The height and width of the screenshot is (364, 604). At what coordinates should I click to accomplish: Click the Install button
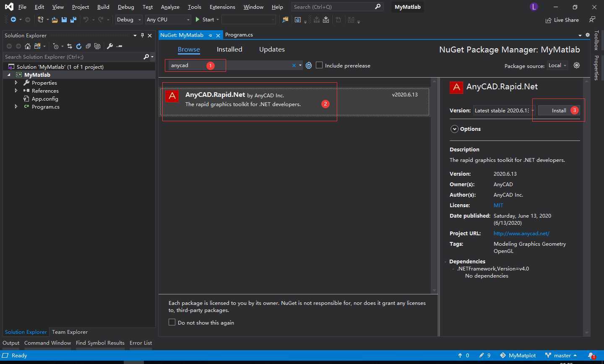click(559, 110)
